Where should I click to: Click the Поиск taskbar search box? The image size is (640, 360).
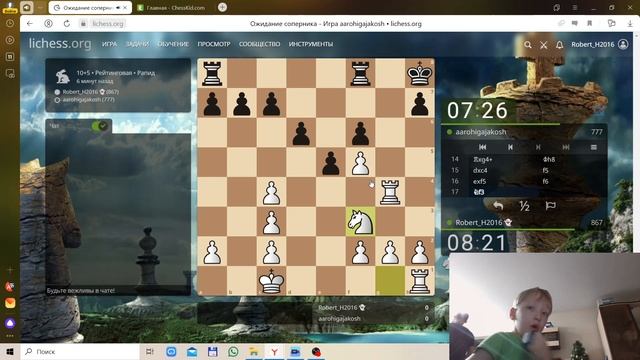point(81,352)
